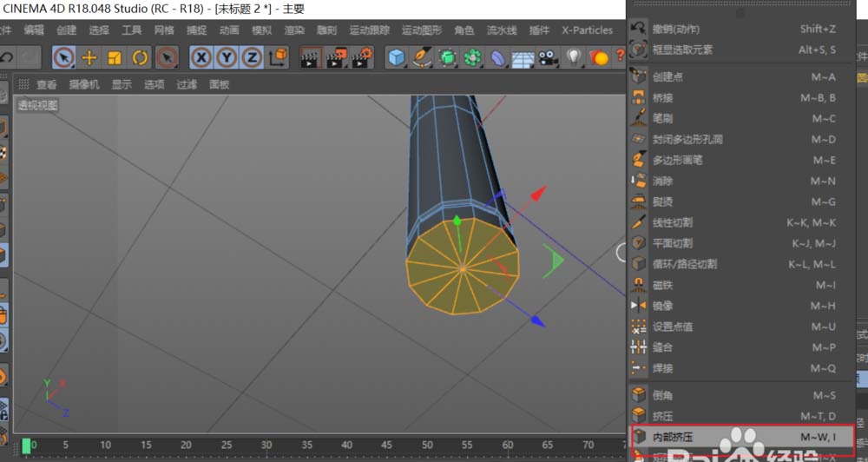Click the green timeline playhead at frame 0
Image resolution: width=868 pixels, height=462 pixels.
tap(26, 445)
